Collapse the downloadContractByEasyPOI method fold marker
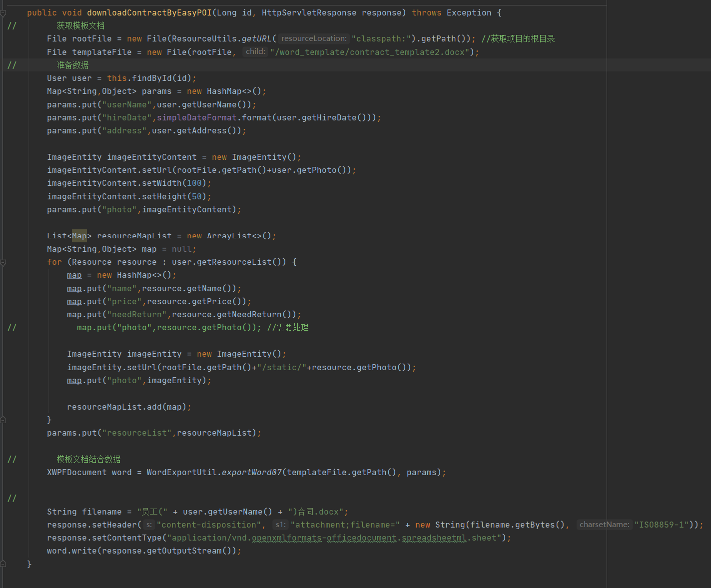The width and height of the screenshot is (711, 588). 3,13
